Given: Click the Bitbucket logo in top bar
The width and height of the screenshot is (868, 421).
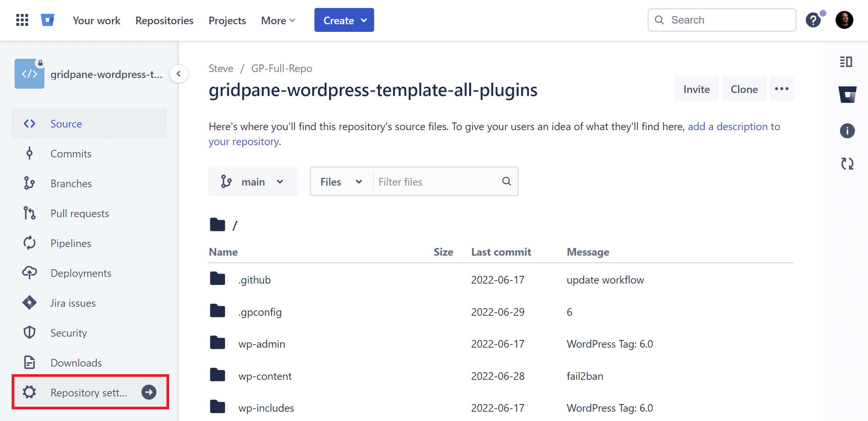Looking at the screenshot, I should (47, 20).
